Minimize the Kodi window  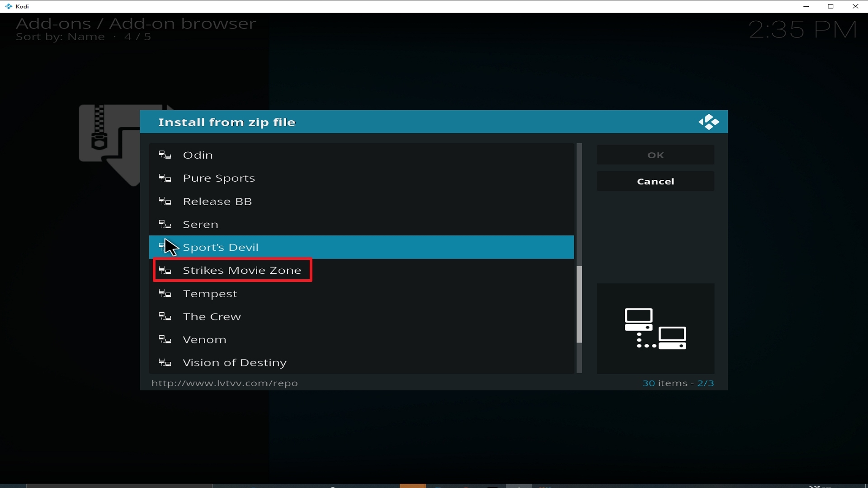(806, 6)
